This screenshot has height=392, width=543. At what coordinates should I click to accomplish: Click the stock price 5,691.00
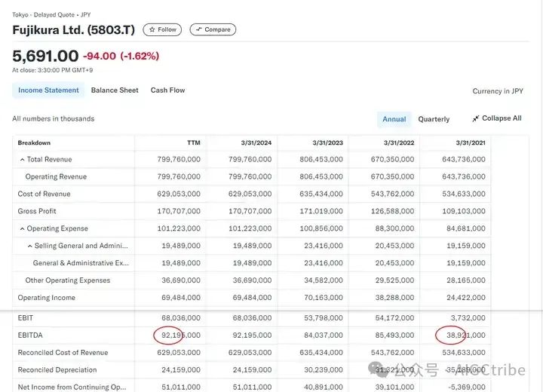click(45, 56)
